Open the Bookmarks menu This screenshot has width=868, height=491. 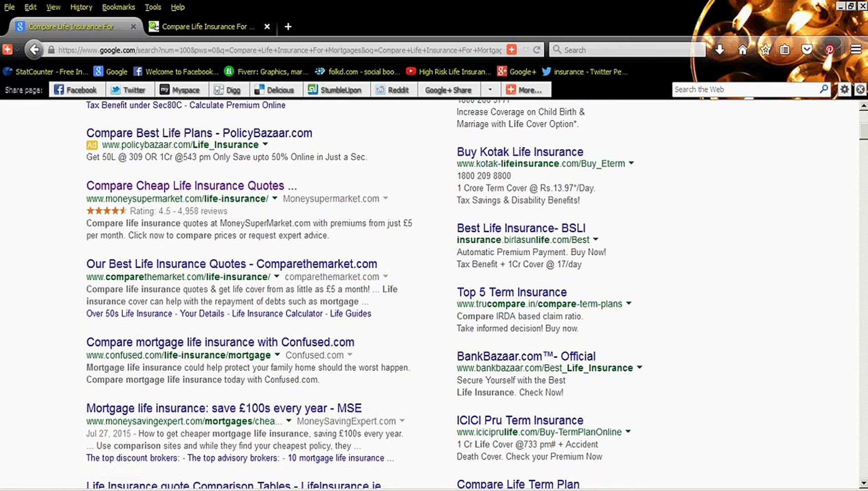[118, 7]
